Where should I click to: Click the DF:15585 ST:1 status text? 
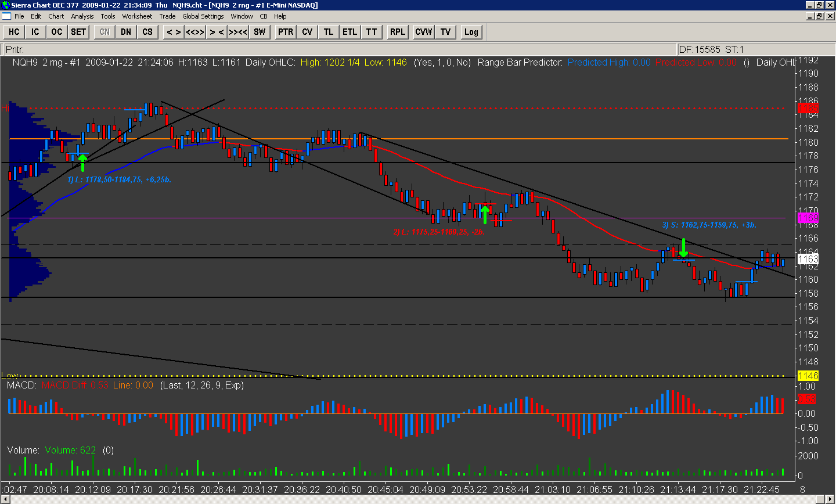711,49
